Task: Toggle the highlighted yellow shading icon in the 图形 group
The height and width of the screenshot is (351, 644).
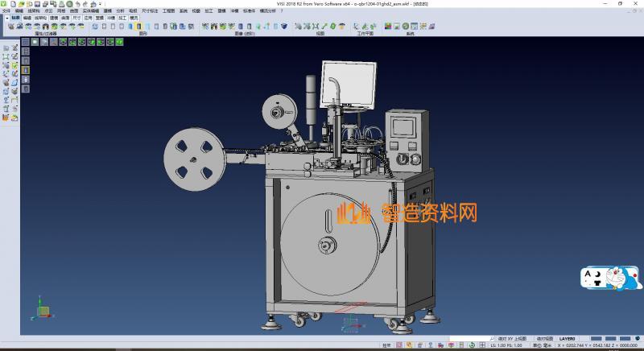Action: pyautogui.click(x=138, y=27)
